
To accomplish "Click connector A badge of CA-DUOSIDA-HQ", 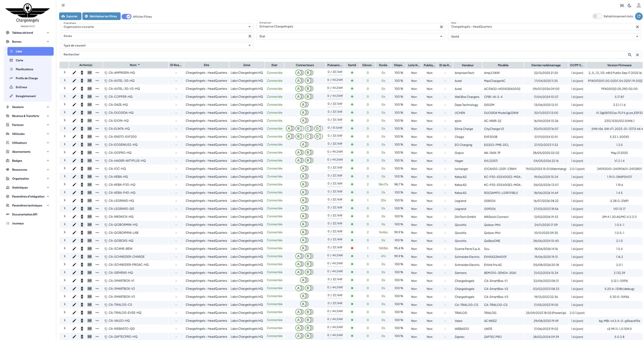I will pos(303,112).
